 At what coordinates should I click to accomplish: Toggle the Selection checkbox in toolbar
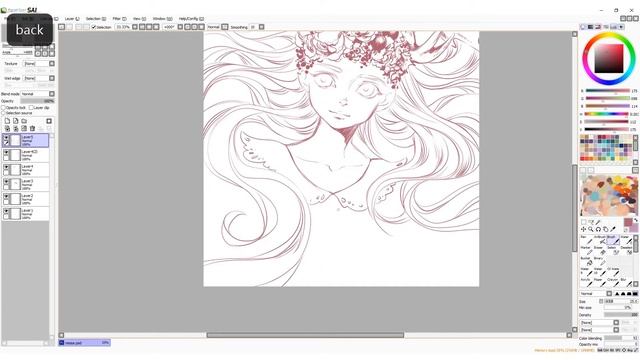93,27
